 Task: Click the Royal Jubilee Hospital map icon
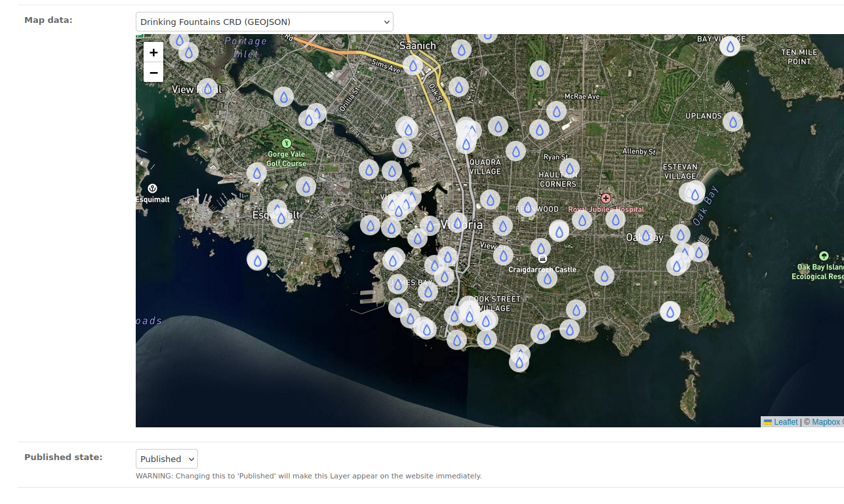tap(606, 198)
